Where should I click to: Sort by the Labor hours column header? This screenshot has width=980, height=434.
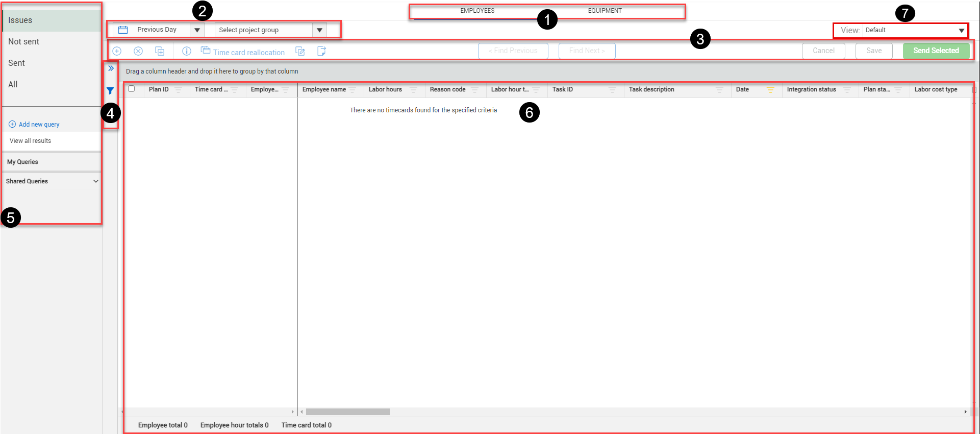385,89
